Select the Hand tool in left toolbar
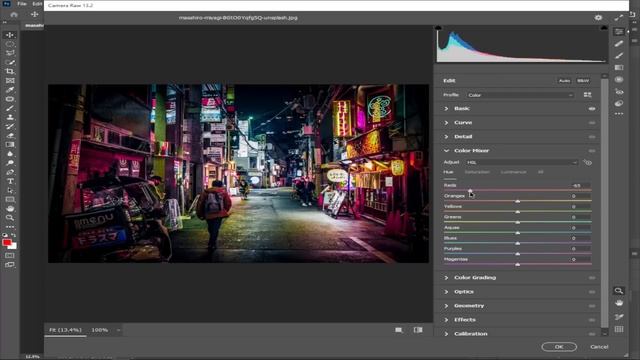The image size is (640, 360). pos(10,209)
